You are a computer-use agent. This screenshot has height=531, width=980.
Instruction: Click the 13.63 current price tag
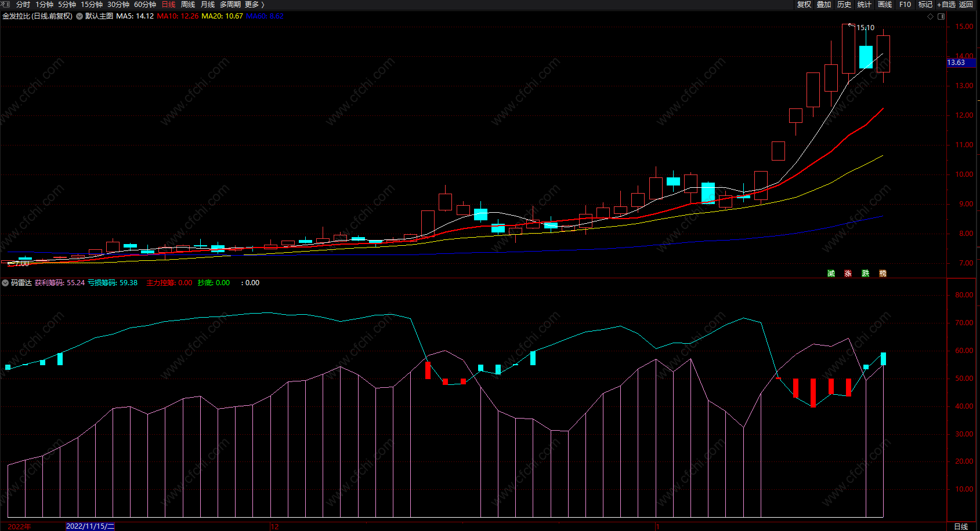pyautogui.click(x=960, y=63)
